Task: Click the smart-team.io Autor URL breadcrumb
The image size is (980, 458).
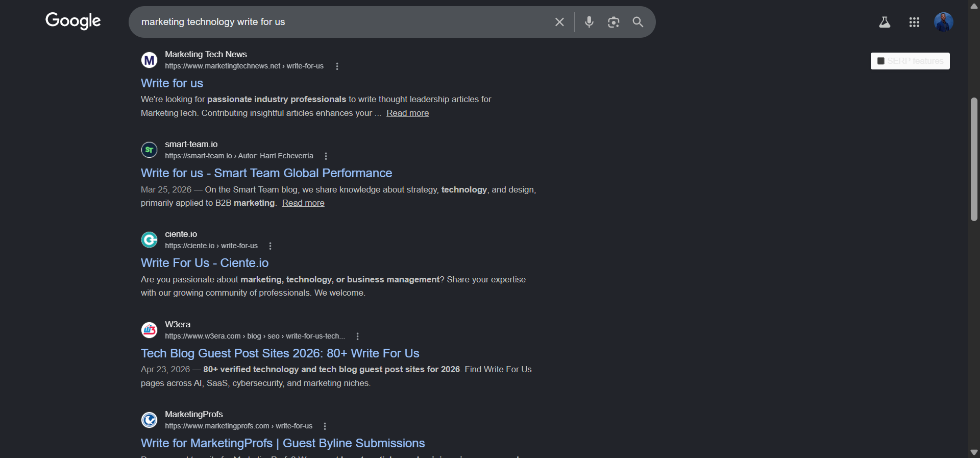Action: [x=239, y=156]
